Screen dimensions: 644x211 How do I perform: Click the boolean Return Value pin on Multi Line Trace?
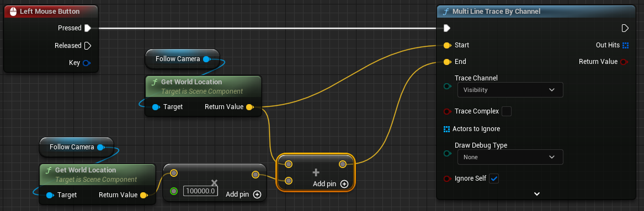click(624, 62)
